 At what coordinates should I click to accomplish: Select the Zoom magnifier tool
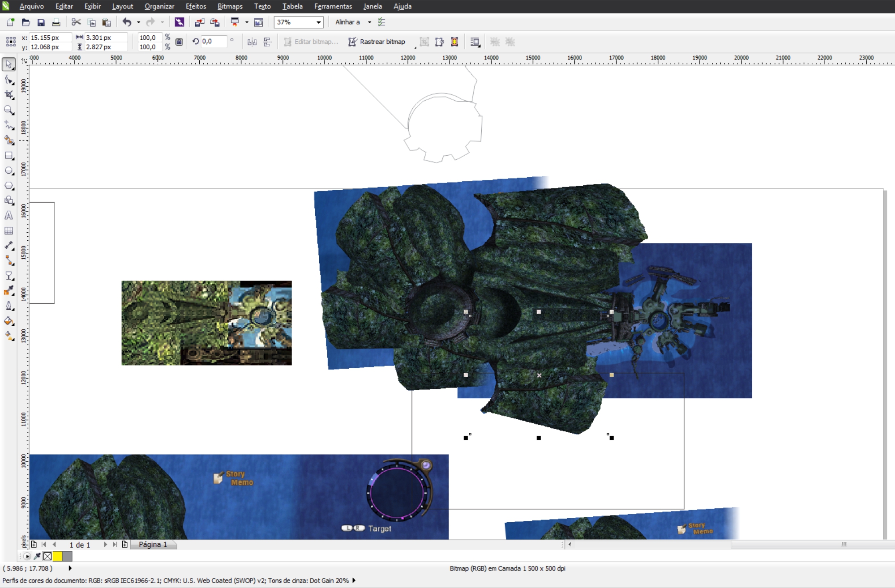coord(9,110)
